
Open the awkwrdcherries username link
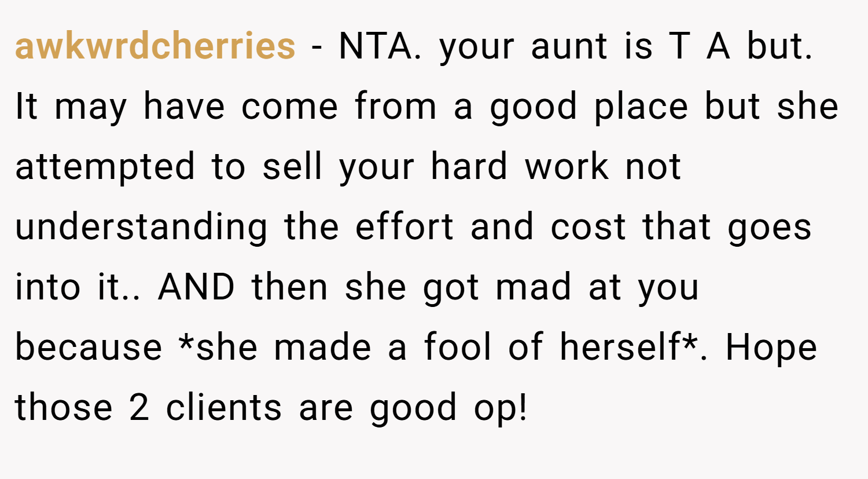coord(155,46)
